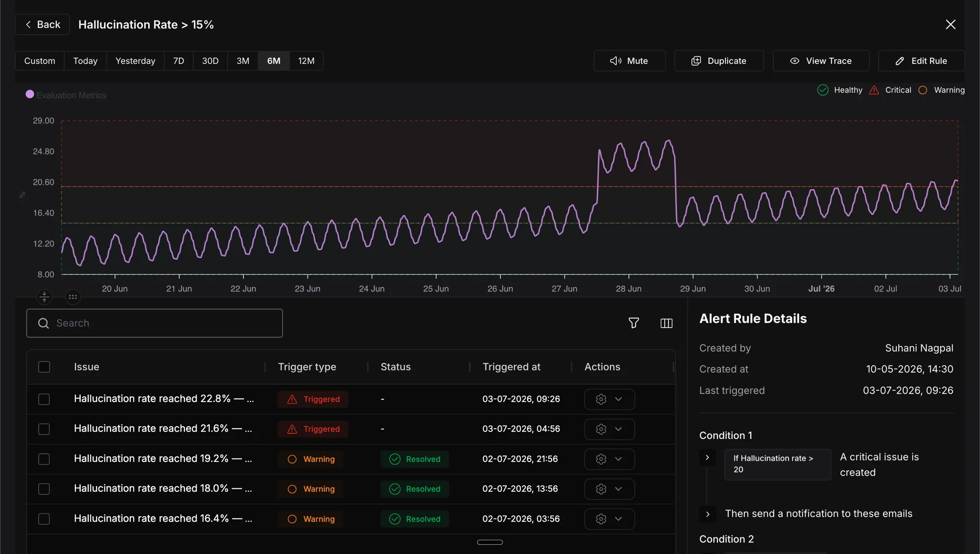Expand 'Then send a notification' section
The width and height of the screenshot is (980, 554).
coord(708,514)
